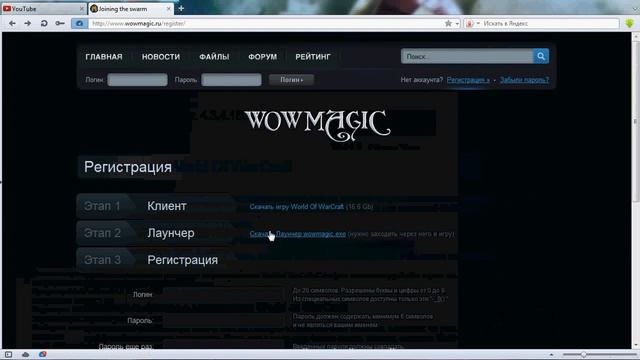Go forward with the browser forward arrow
This screenshot has width=640, height=360.
[x=28, y=24]
